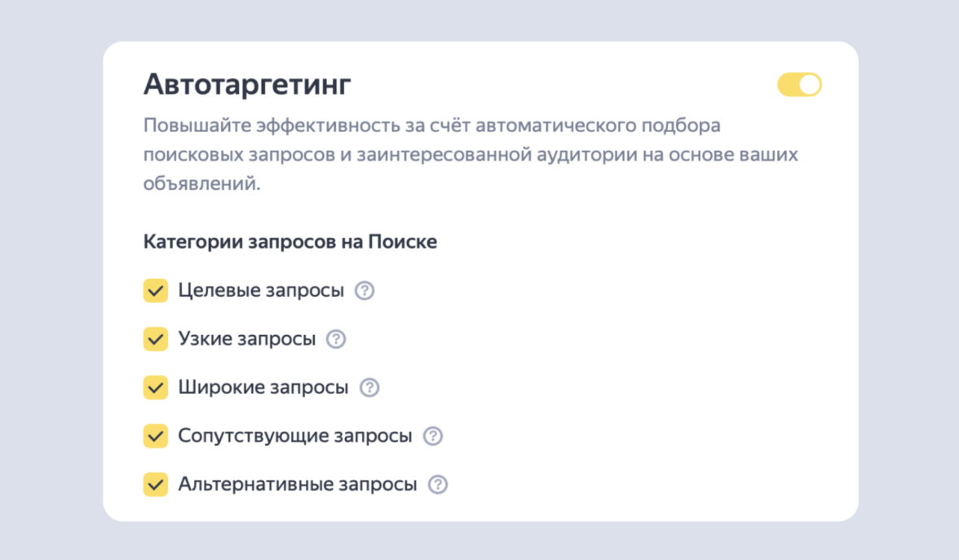Open the Сопутствующие запросы help icon
The width and height of the screenshot is (959, 560).
[x=433, y=436]
